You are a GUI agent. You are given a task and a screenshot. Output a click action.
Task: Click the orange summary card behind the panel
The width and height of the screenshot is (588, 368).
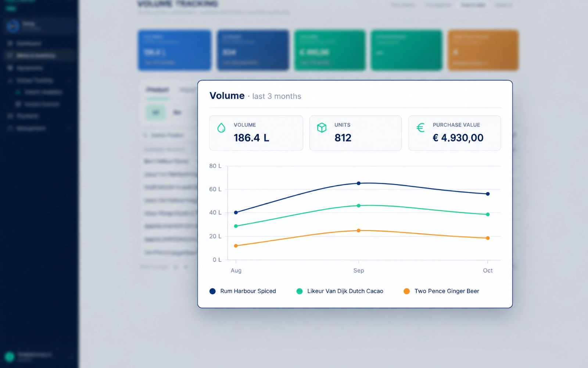pyautogui.click(x=483, y=50)
